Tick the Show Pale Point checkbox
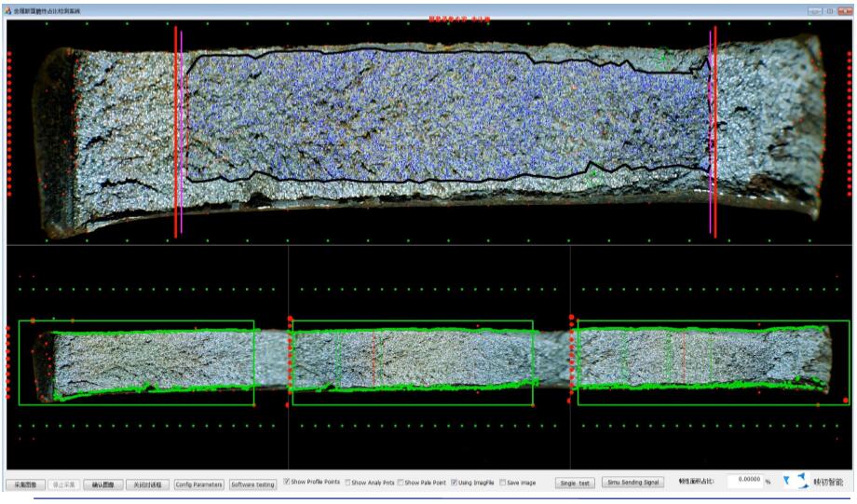 click(x=401, y=483)
